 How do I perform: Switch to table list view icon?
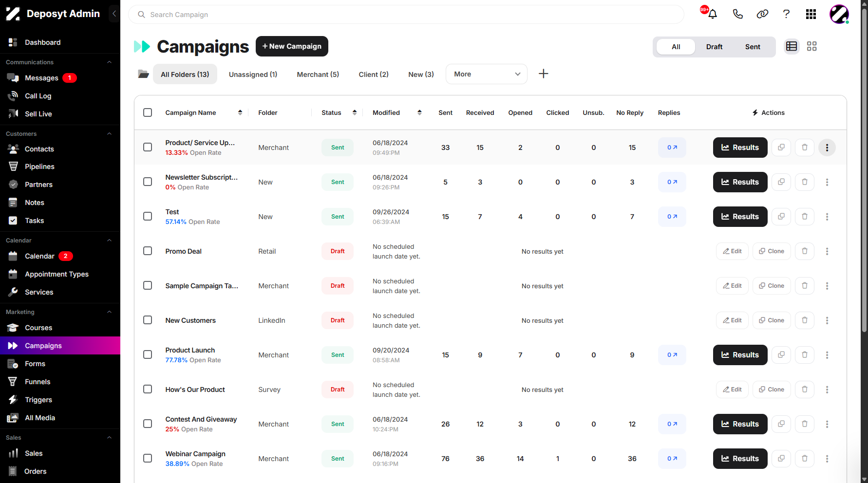click(x=792, y=46)
